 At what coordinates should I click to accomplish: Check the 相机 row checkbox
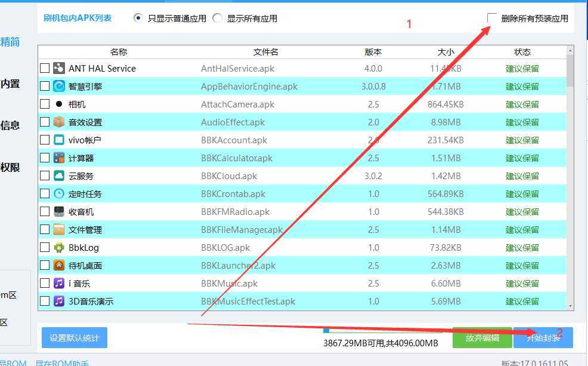(45, 104)
